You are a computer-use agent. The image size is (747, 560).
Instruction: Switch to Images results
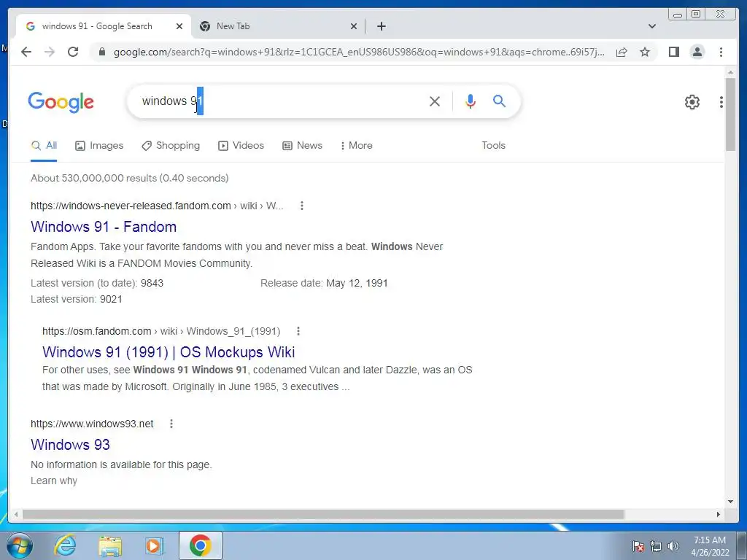[99, 145]
